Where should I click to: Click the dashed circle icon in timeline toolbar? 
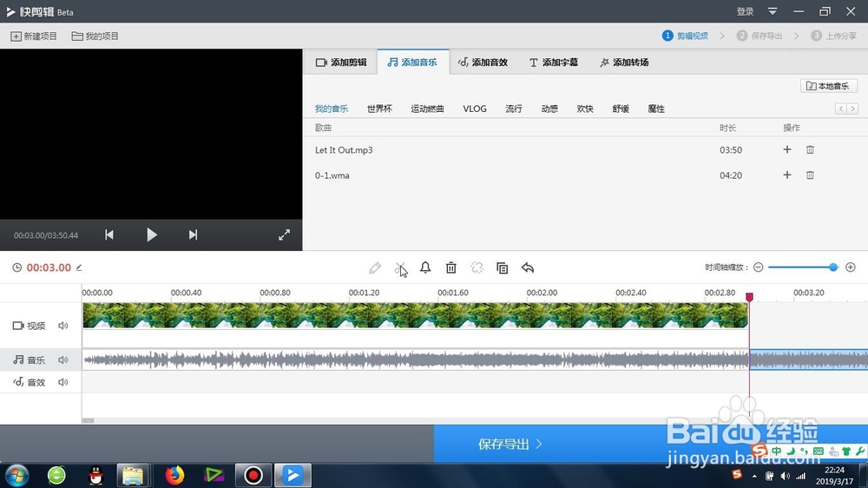[477, 268]
